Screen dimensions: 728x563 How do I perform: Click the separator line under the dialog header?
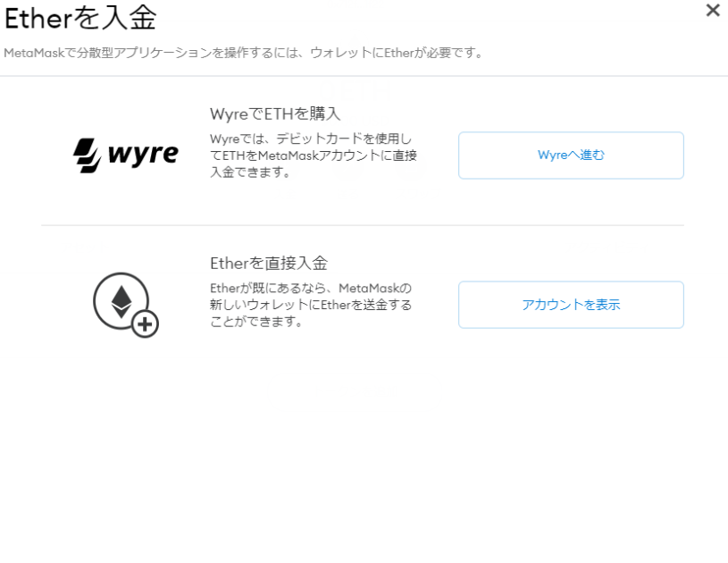click(364, 76)
